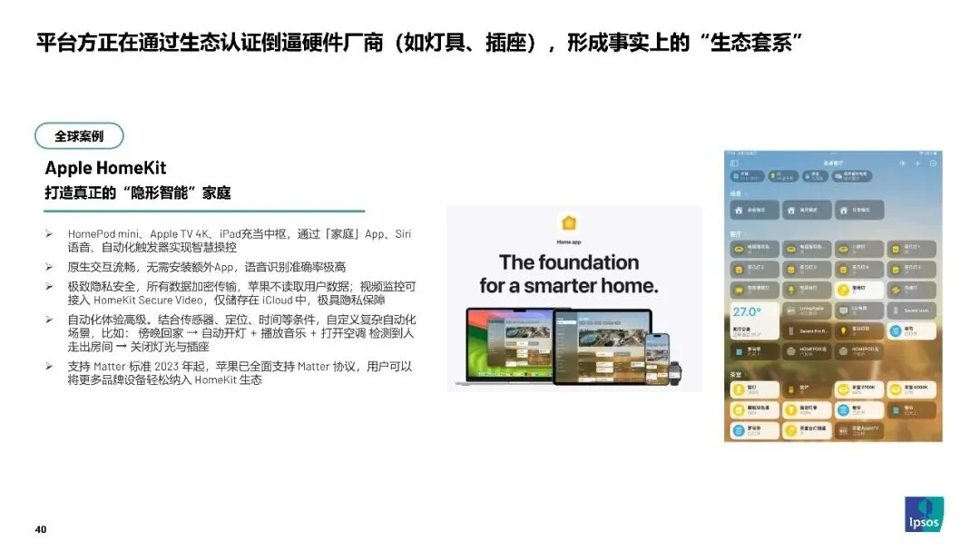The height and width of the screenshot is (552, 980).
Task: Click the iPhone in the device image
Action: [657, 358]
